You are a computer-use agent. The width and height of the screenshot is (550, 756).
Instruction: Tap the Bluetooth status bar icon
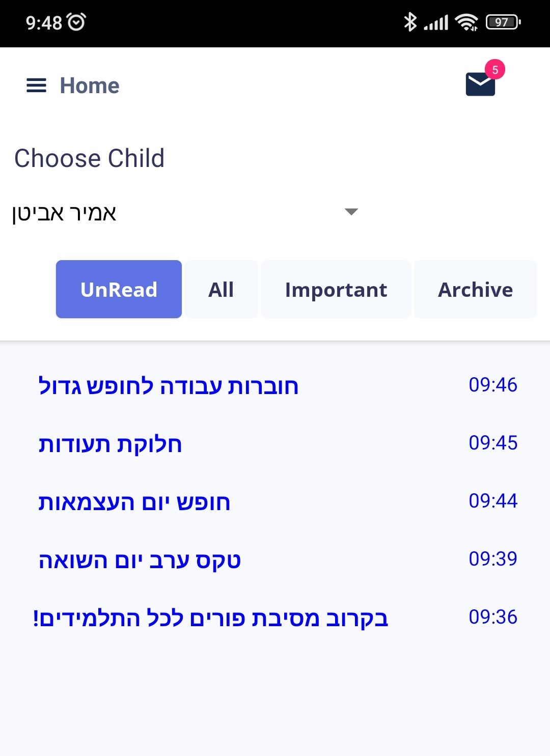pos(410,22)
